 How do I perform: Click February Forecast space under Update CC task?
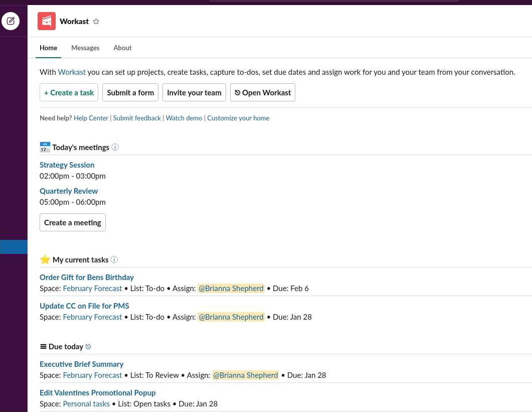click(92, 317)
